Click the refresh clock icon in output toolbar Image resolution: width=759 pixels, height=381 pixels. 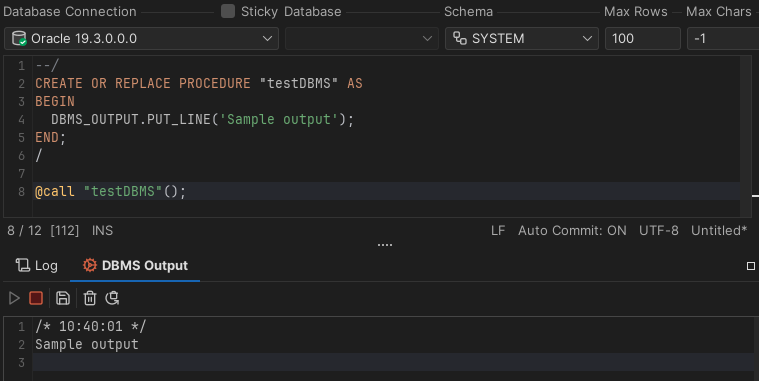pyautogui.click(x=113, y=298)
